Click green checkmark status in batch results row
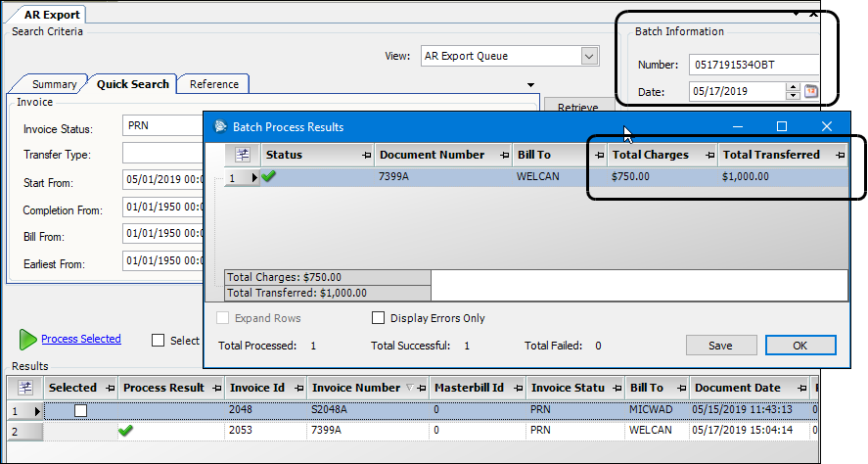This screenshot has height=464, width=868. (269, 177)
